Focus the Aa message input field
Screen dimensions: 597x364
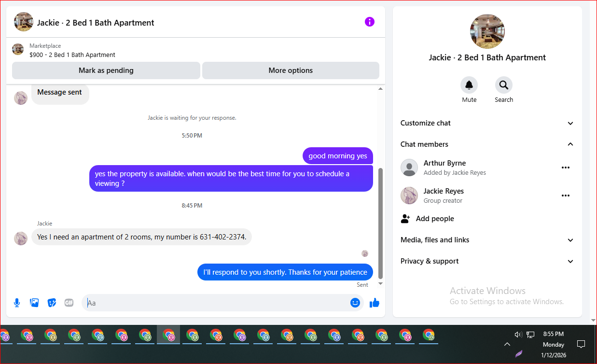[x=217, y=303]
